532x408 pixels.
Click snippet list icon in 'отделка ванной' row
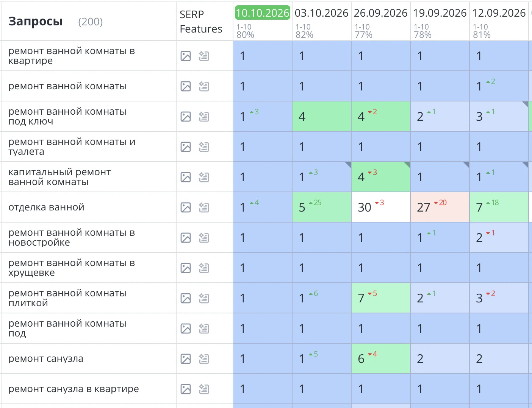pyautogui.click(x=204, y=207)
